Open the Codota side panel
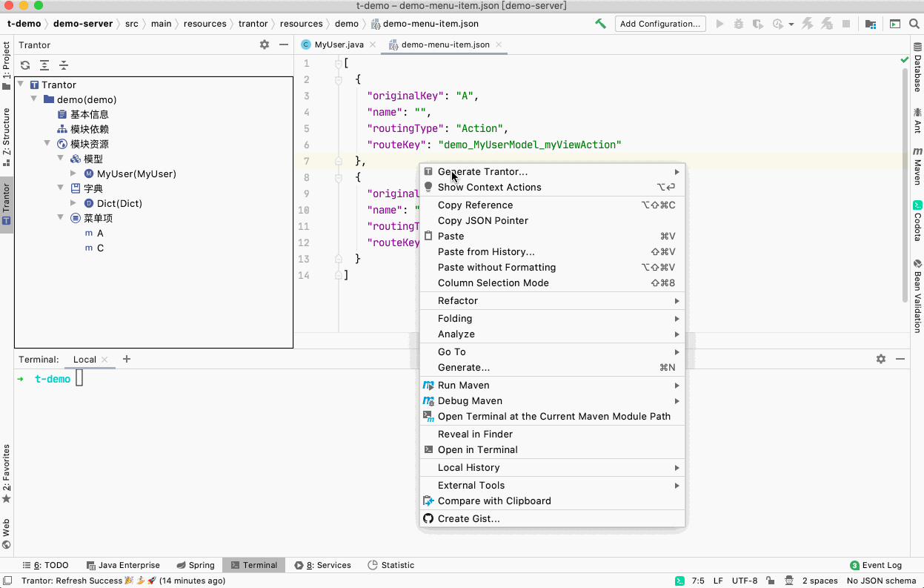The image size is (924, 588). (917, 220)
